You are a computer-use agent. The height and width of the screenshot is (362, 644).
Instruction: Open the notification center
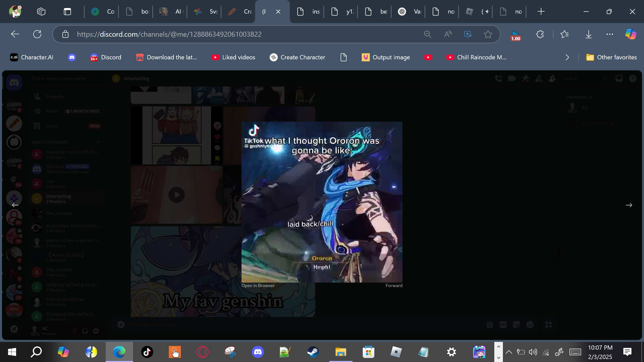pyautogui.click(x=627, y=352)
